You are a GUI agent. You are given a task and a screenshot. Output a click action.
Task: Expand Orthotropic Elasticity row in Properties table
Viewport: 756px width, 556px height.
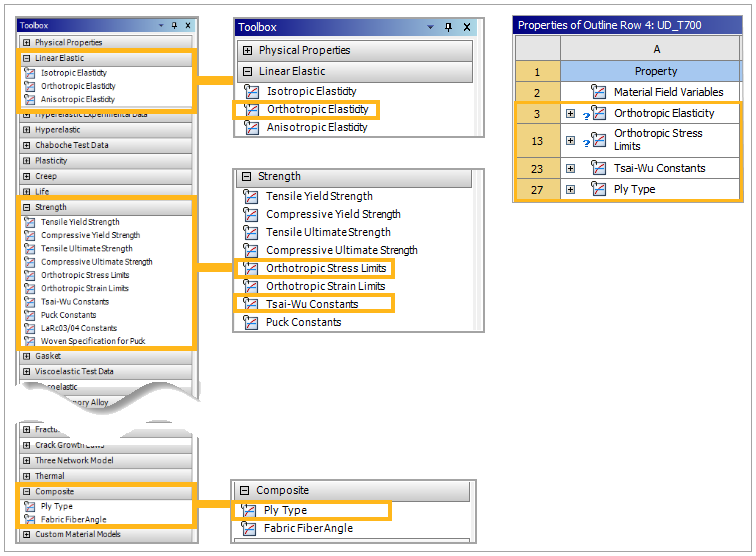point(571,113)
